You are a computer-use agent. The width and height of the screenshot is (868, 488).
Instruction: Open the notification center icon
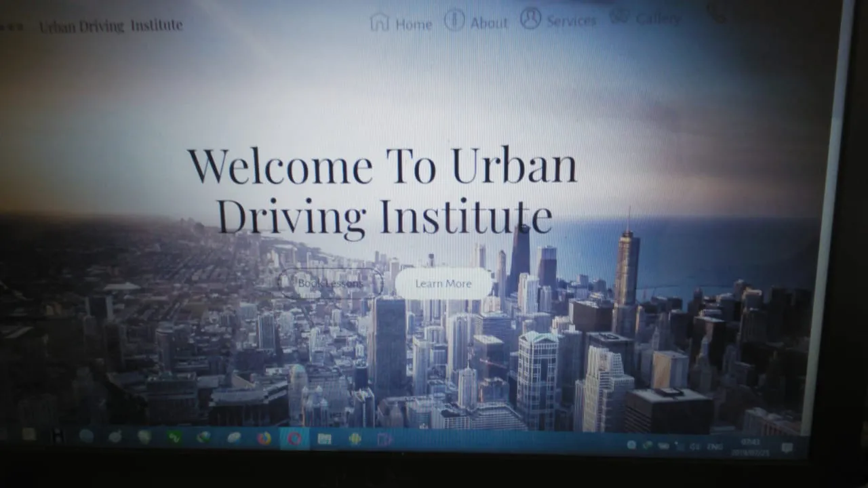pyautogui.click(x=787, y=447)
